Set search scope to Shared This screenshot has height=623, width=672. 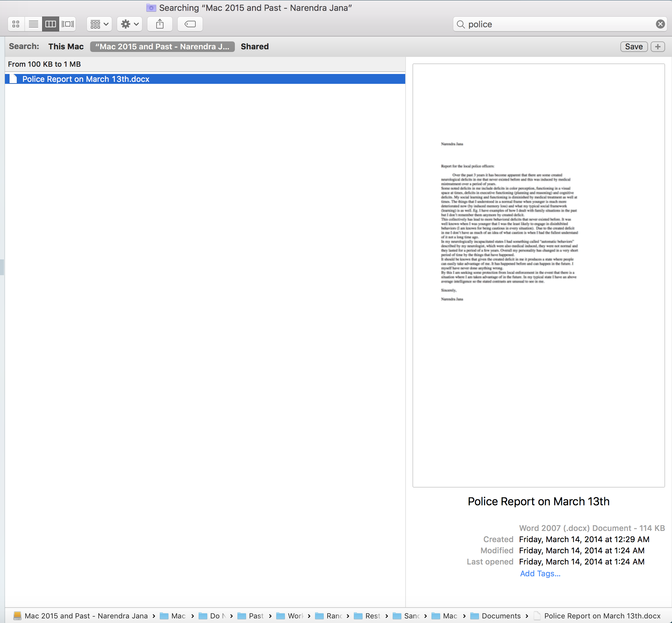click(x=254, y=47)
